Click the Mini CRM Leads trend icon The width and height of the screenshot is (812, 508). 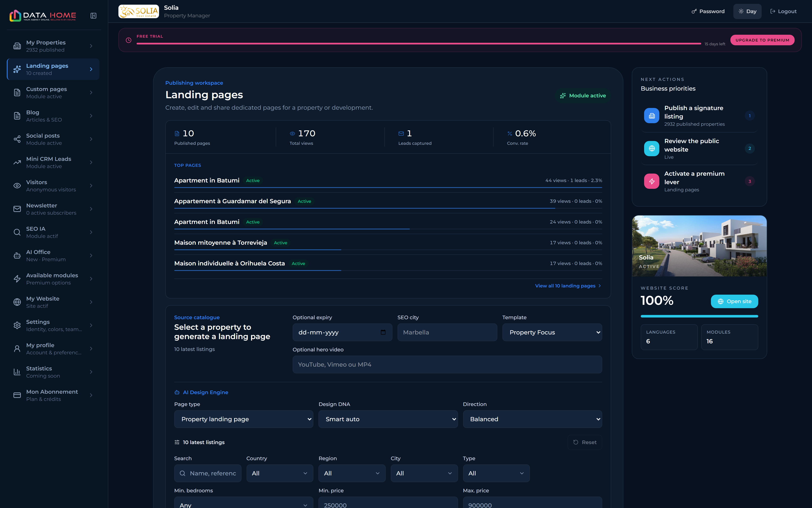click(x=17, y=163)
